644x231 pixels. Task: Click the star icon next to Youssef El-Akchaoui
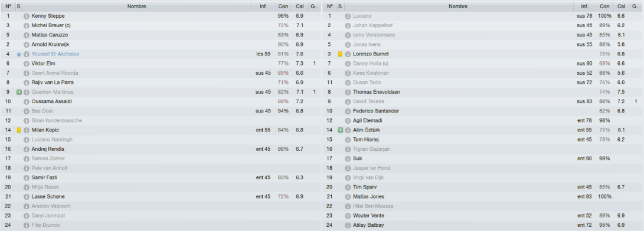pos(18,54)
